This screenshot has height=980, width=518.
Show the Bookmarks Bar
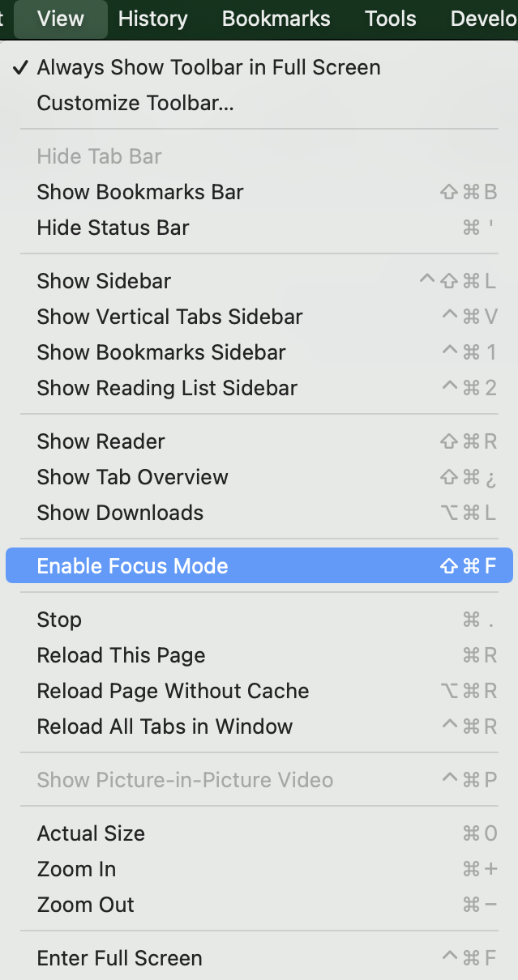pyautogui.click(x=139, y=192)
